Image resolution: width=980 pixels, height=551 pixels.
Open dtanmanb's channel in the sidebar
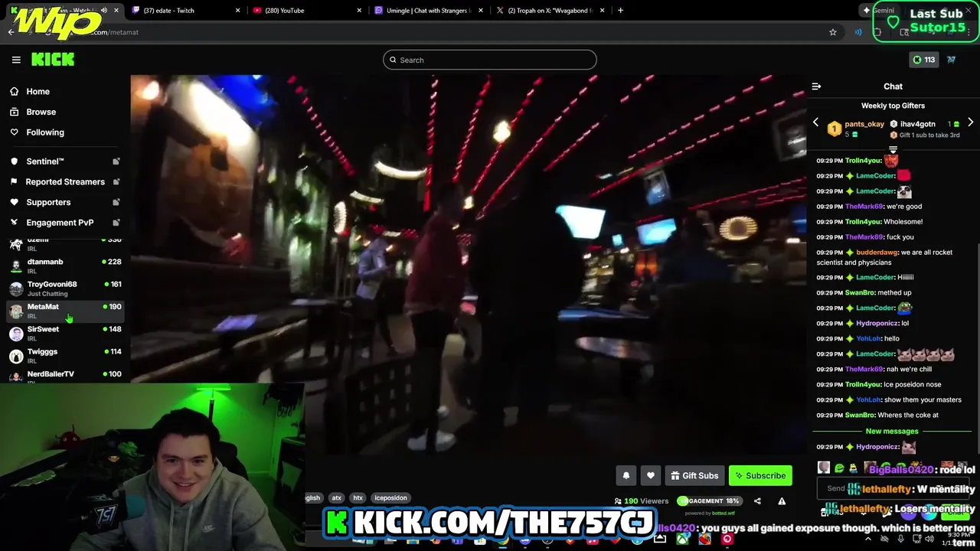pyautogui.click(x=65, y=266)
